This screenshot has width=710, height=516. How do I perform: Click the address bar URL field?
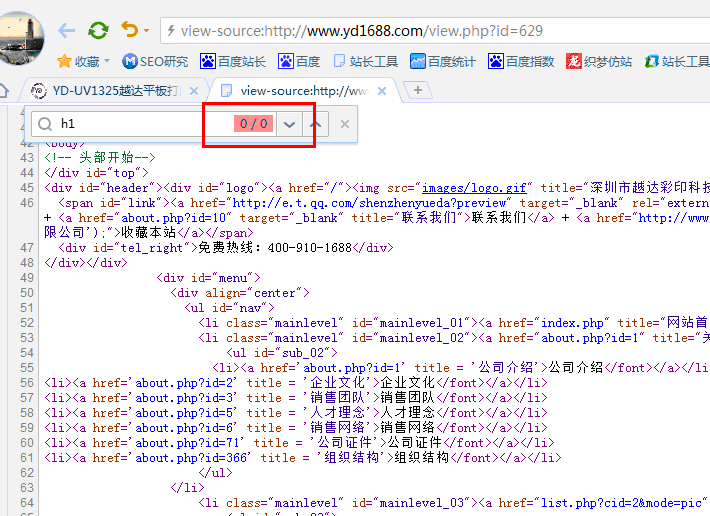[x=430, y=31]
